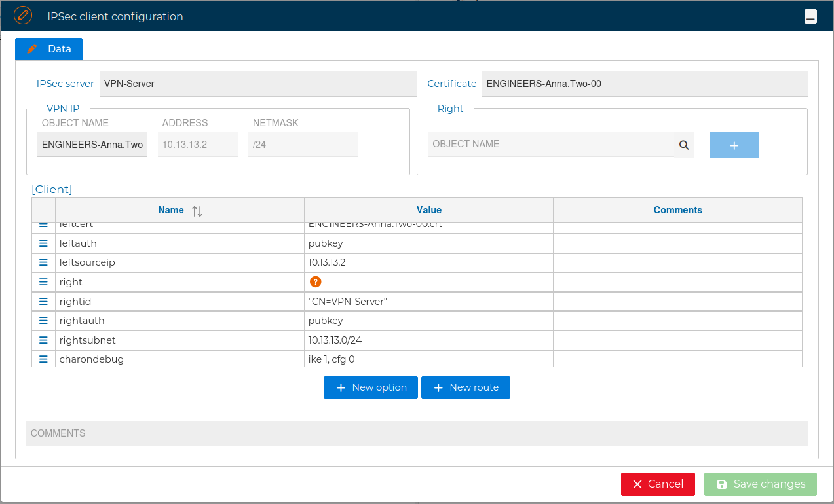Open the object name search magnifier
Screen dimensions: 834x504
684,145
